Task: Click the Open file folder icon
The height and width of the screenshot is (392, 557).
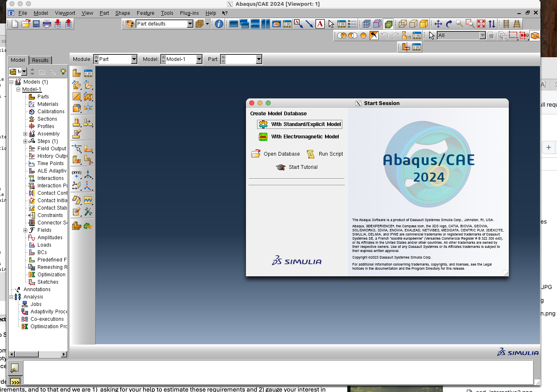Action: tap(26, 24)
